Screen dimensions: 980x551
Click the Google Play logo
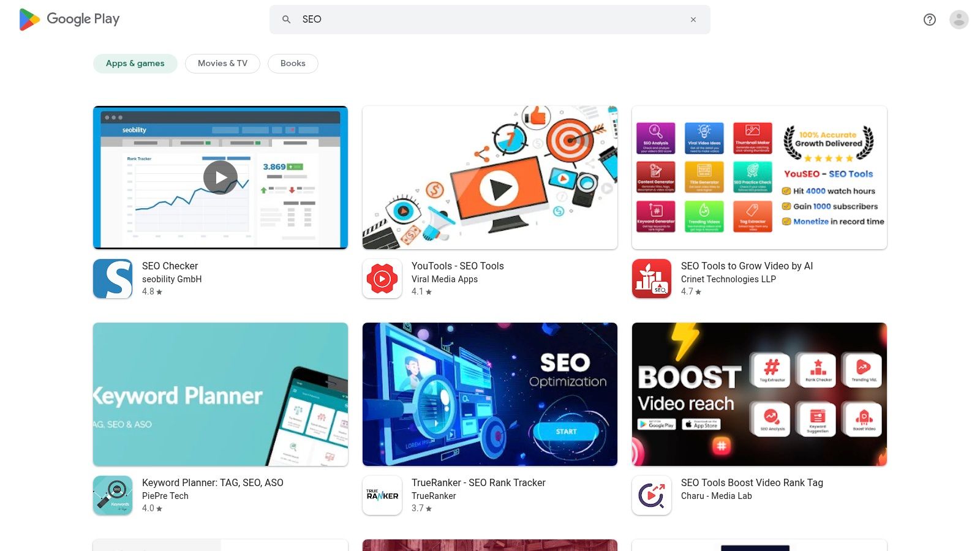pos(69,19)
